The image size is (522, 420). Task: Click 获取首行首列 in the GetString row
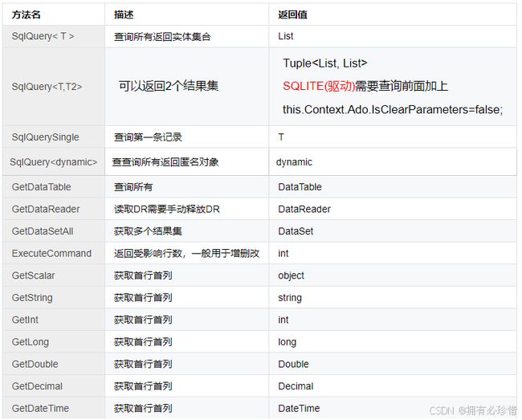[x=143, y=297]
